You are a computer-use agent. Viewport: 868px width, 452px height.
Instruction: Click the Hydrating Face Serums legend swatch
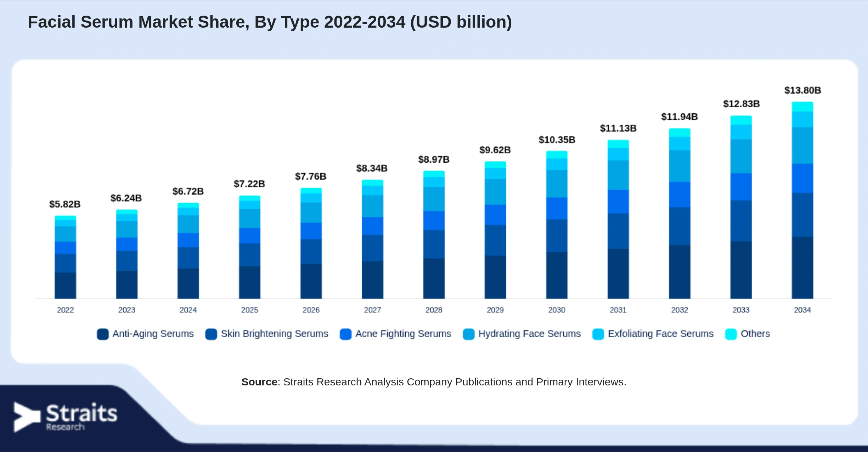coord(469,334)
